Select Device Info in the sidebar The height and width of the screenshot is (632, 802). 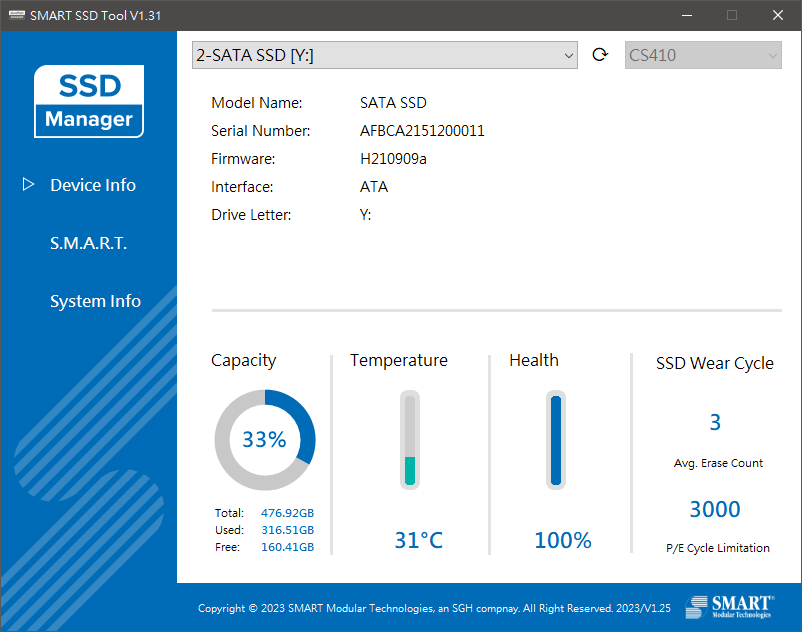pos(92,184)
